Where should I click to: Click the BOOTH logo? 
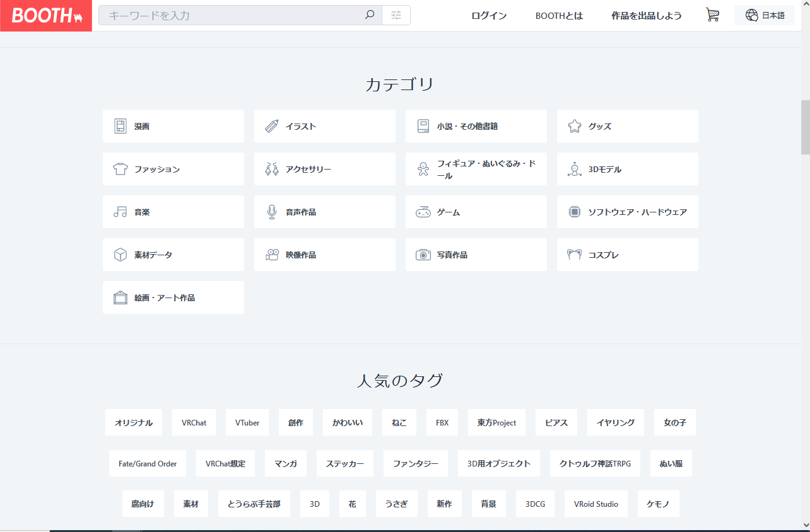pos(46,16)
